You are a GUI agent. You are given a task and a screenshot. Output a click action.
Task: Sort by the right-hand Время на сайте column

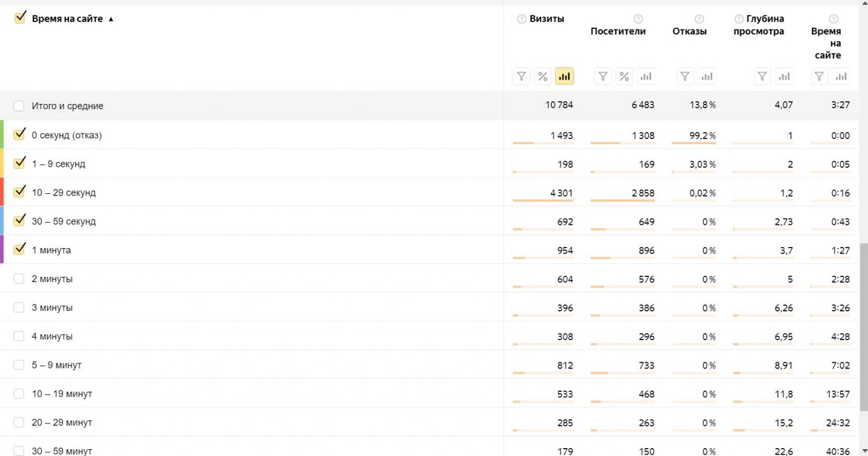(826, 44)
